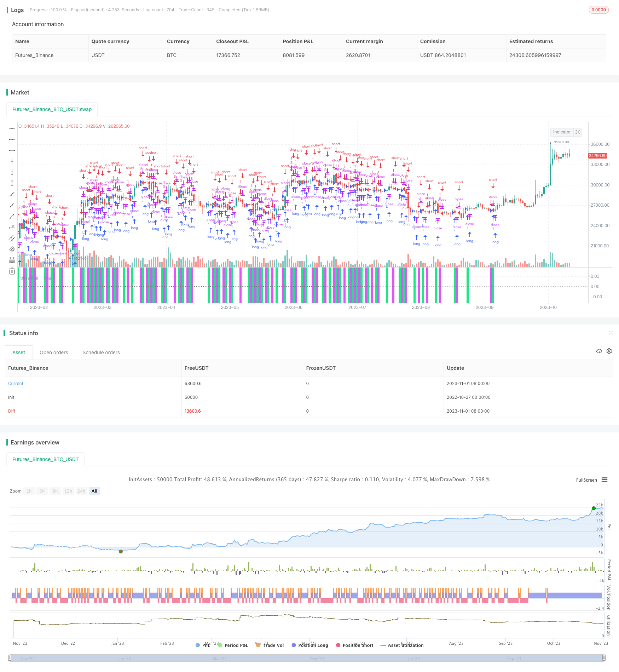
Task: Click the Comission value USDT:864.2048801
Action: pos(443,55)
